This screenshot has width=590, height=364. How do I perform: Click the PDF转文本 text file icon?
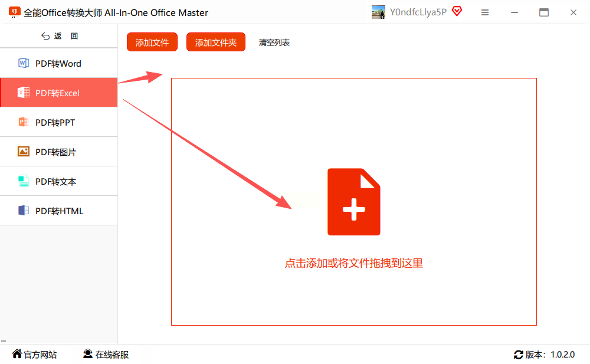(x=24, y=181)
